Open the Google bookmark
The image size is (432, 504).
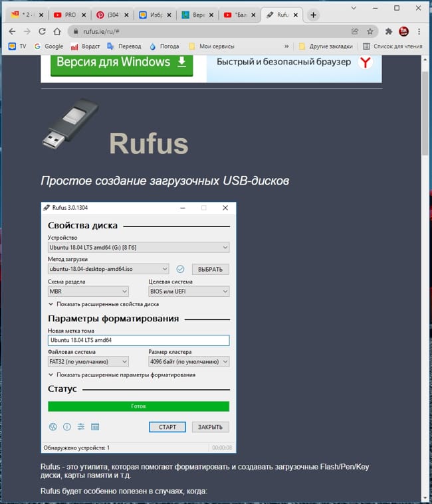pos(49,46)
